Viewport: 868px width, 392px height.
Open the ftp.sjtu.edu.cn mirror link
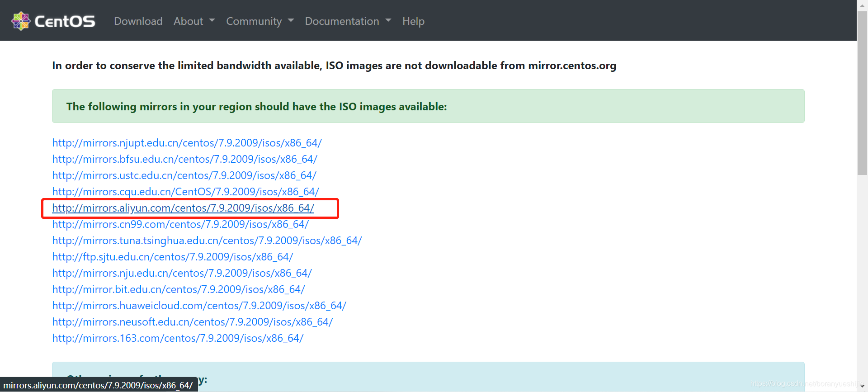173,257
